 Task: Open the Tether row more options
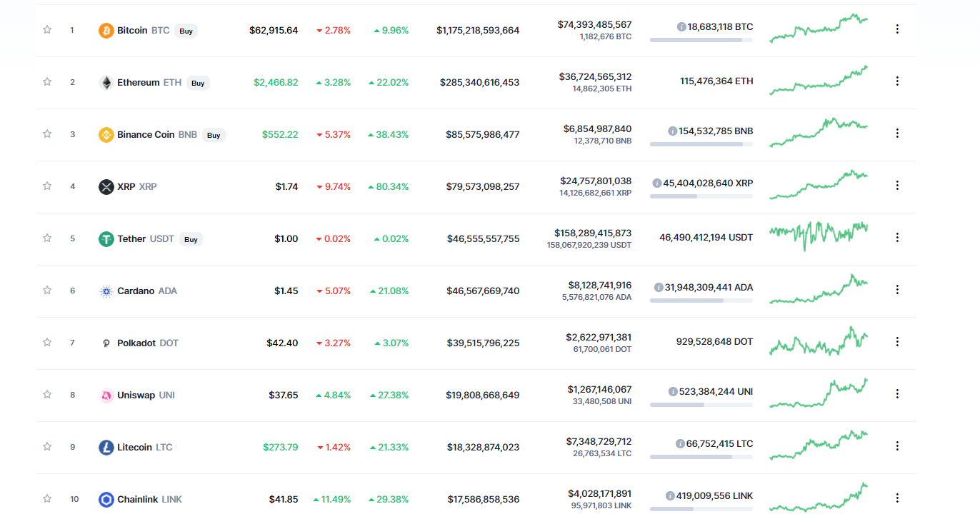pyautogui.click(x=897, y=238)
